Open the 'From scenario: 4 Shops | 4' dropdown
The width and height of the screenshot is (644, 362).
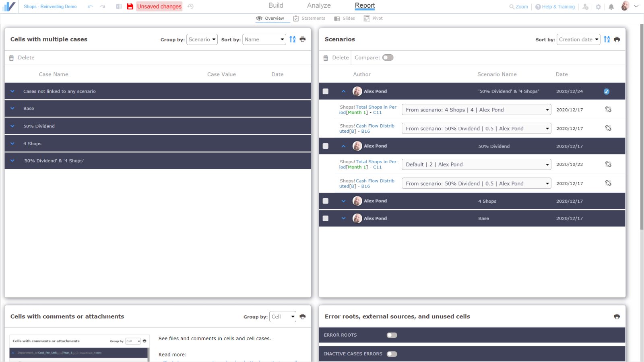pyautogui.click(x=477, y=110)
